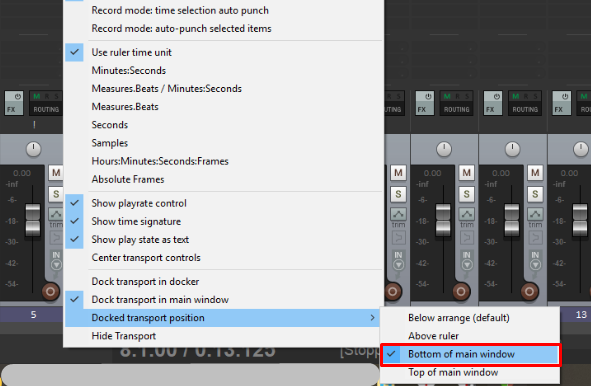Click track 5 volume fader handle
Image resolution: width=591 pixels, height=386 pixels.
pyautogui.click(x=33, y=220)
